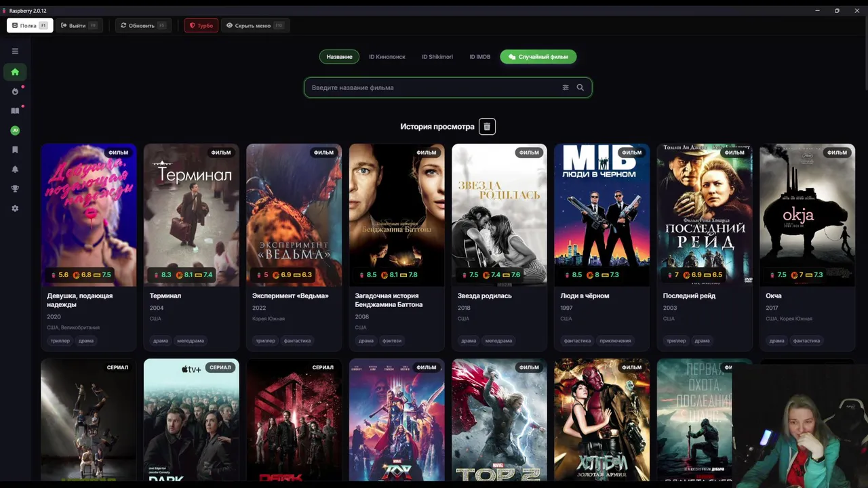Viewport: 868px width, 488px height.
Task: Clear viewing history with the trash icon
Action: 487,127
